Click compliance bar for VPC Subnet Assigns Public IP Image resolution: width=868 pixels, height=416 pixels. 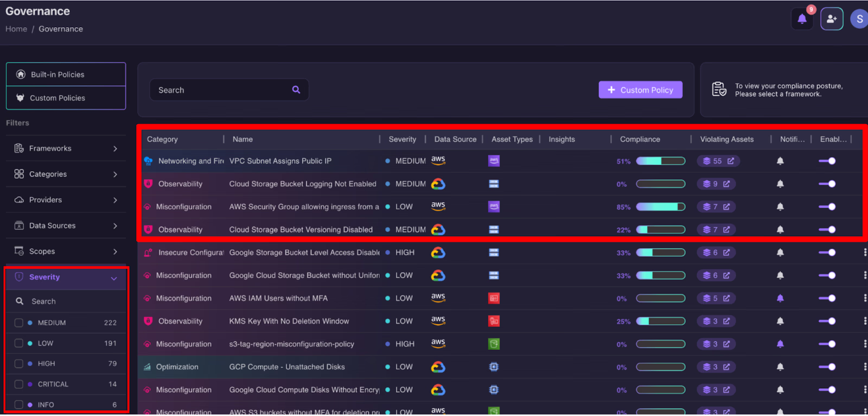(x=661, y=161)
